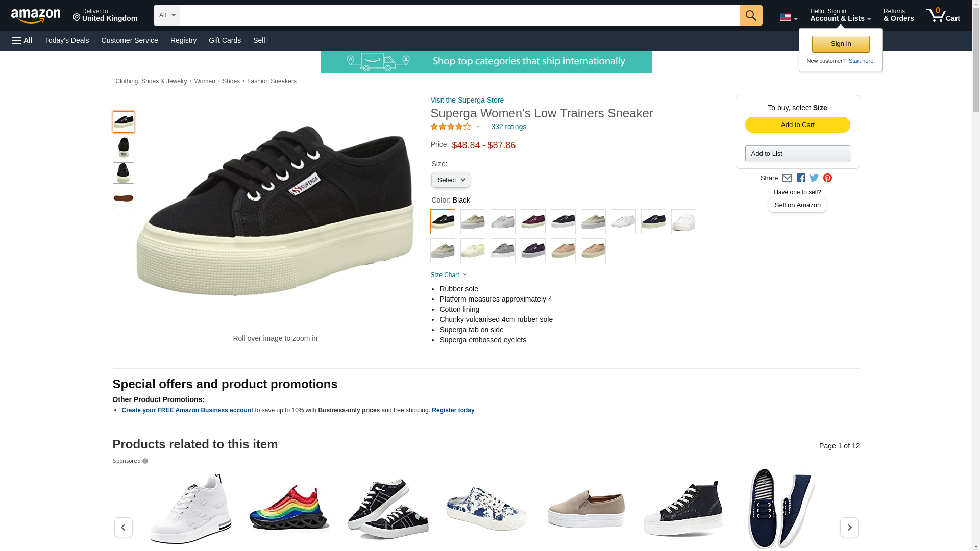The image size is (980, 551).
Task: Share the product on Facebook
Action: tap(801, 178)
